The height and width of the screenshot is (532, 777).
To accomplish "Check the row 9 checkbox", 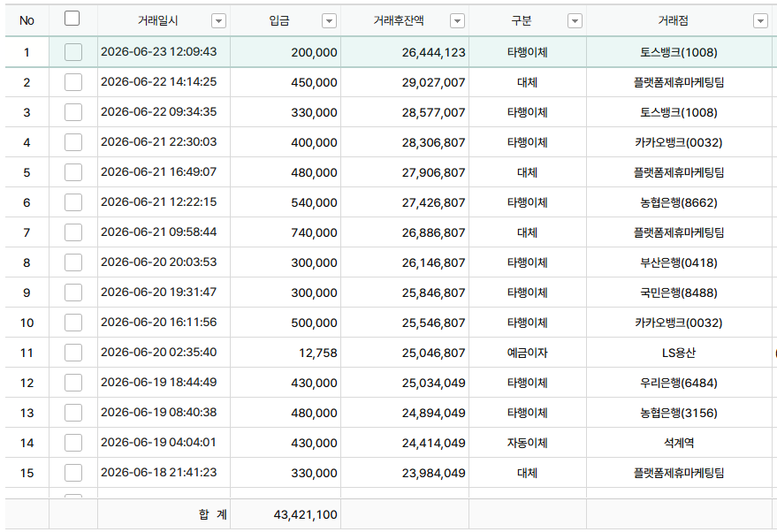I will click(73, 293).
